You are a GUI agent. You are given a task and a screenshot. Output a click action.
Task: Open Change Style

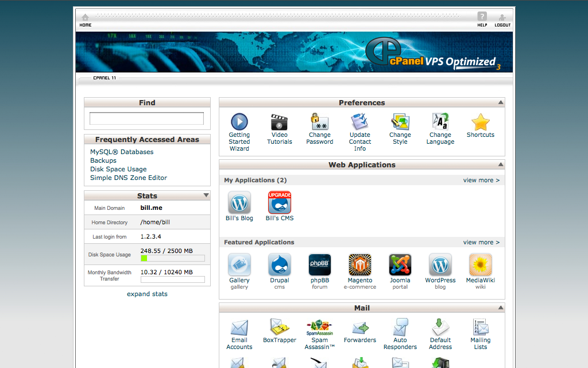[x=400, y=122]
